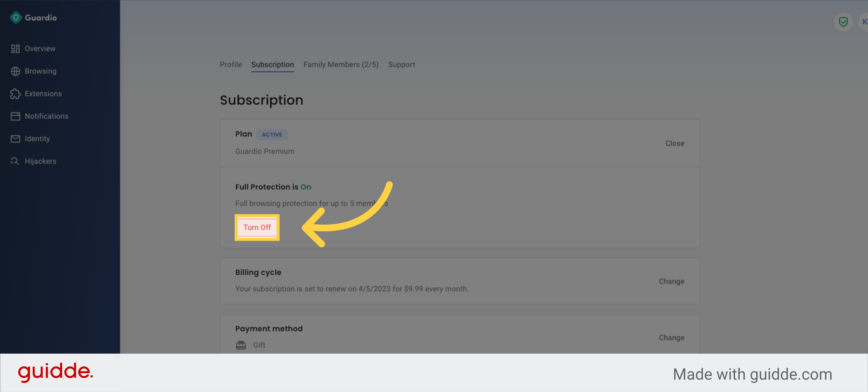Screen dimensions: 868x392
Task: Click the Extensions puzzle-piece icon
Action: pyautogui.click(x=15, y=94)
